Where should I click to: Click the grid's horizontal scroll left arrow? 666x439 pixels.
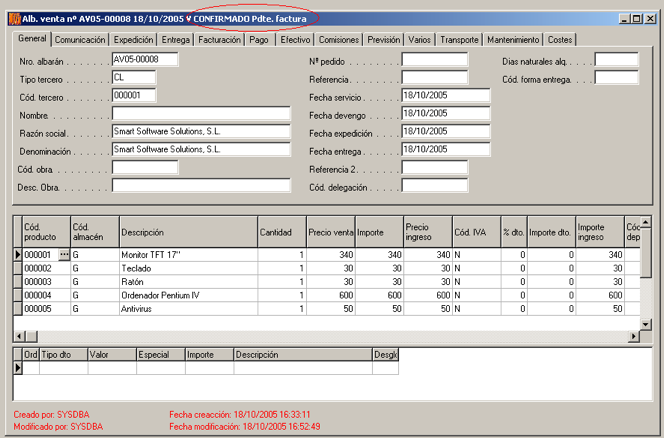point(18,338)
